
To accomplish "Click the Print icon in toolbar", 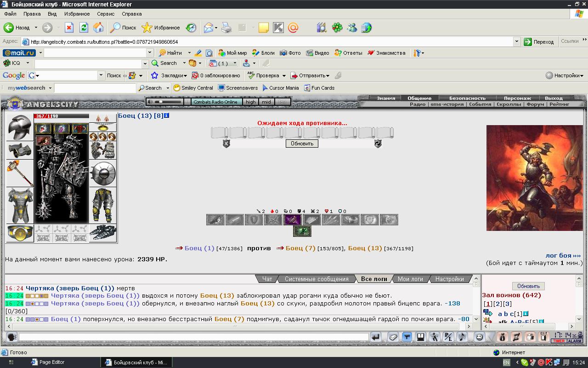I will click(x=226, y=28).
